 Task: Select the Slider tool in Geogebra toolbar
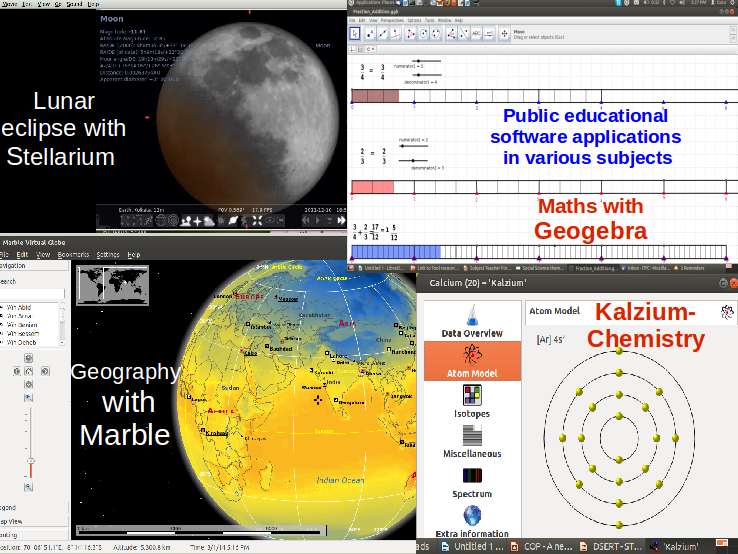[x=489, y=33]
